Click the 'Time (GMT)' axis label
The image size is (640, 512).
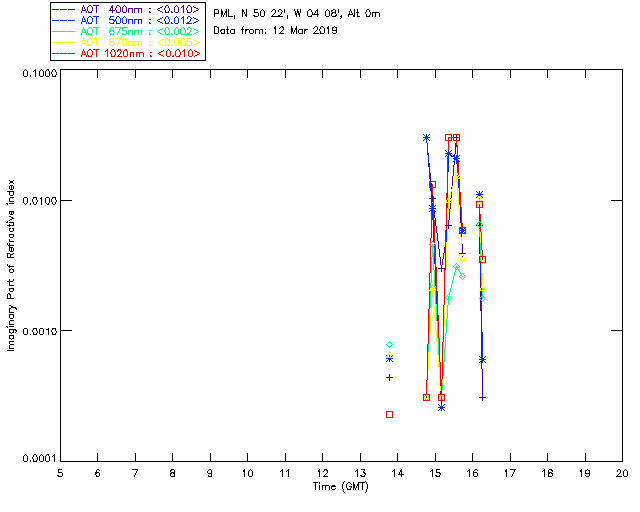coord(341,487)
